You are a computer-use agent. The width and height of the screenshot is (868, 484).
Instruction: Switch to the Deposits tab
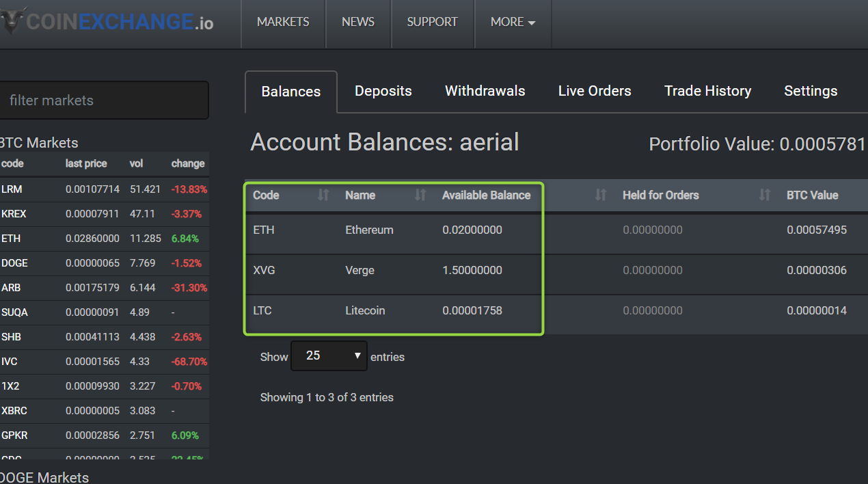383,92
